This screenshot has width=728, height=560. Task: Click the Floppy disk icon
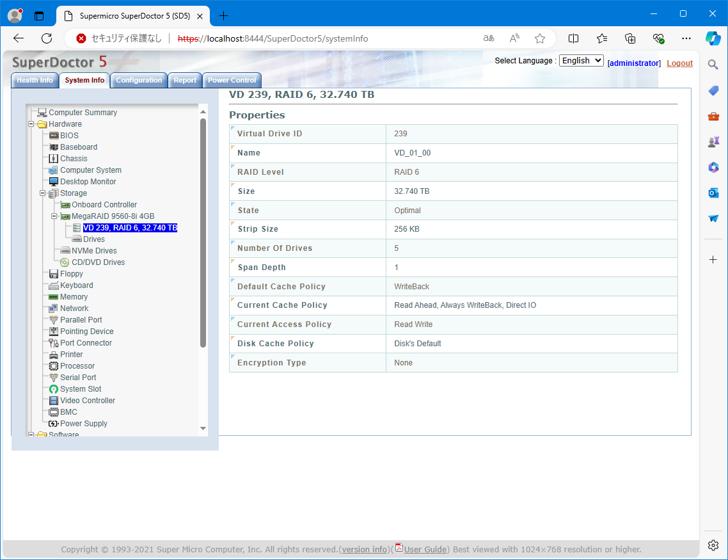click(54, 274)
